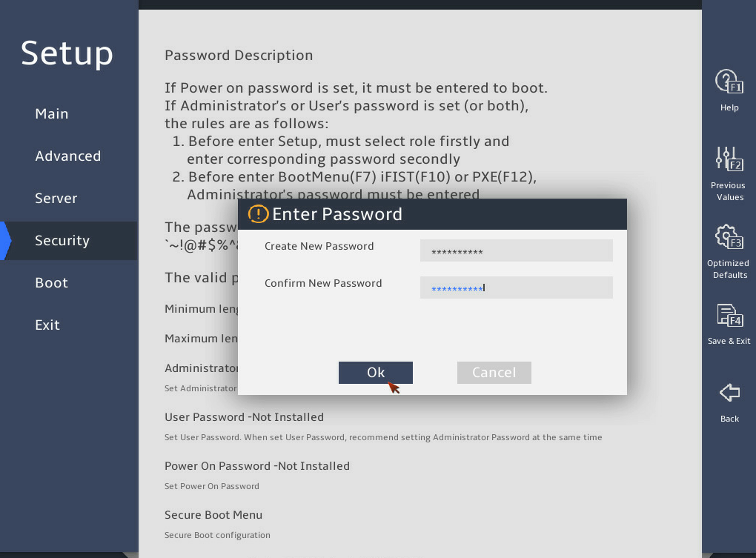Open the Secure Boot Menu entry
Image resolution: width=756 pixels, height=558 pixels.
213,514
